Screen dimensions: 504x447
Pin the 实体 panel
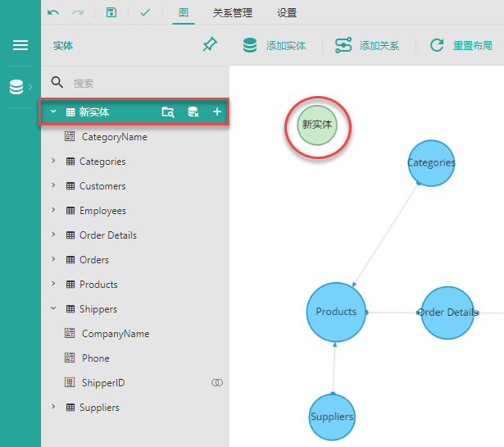coord(210,46)
